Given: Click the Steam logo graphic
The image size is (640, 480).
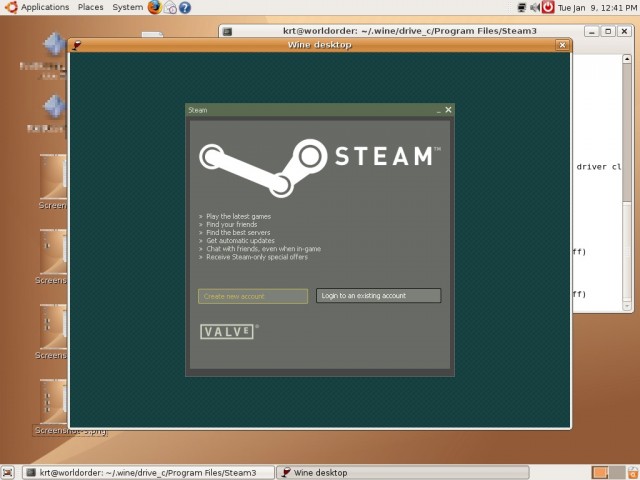Looking at the screenshot, I should 320,168.
